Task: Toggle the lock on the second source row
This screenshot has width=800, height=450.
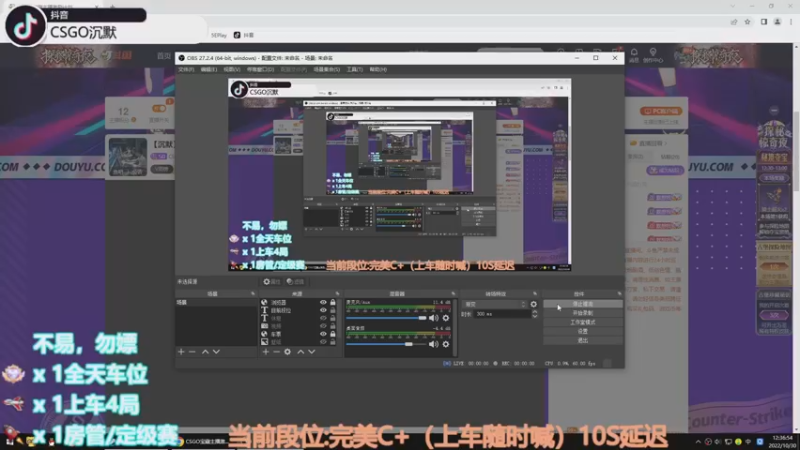Action: pyautogui.click(x=333, y=310)
